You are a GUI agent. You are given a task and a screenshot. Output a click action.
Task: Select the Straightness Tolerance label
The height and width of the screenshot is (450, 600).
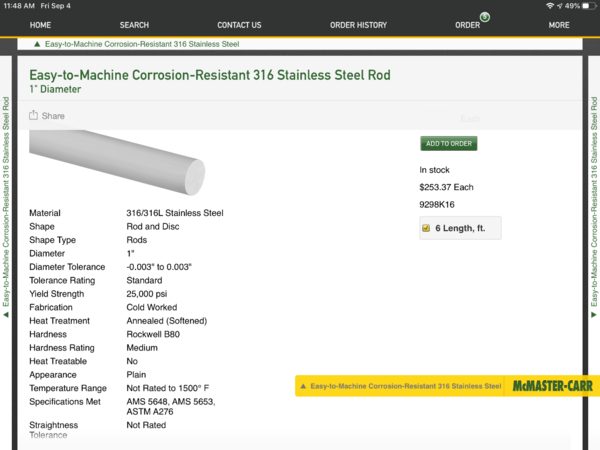click(53, 430)
